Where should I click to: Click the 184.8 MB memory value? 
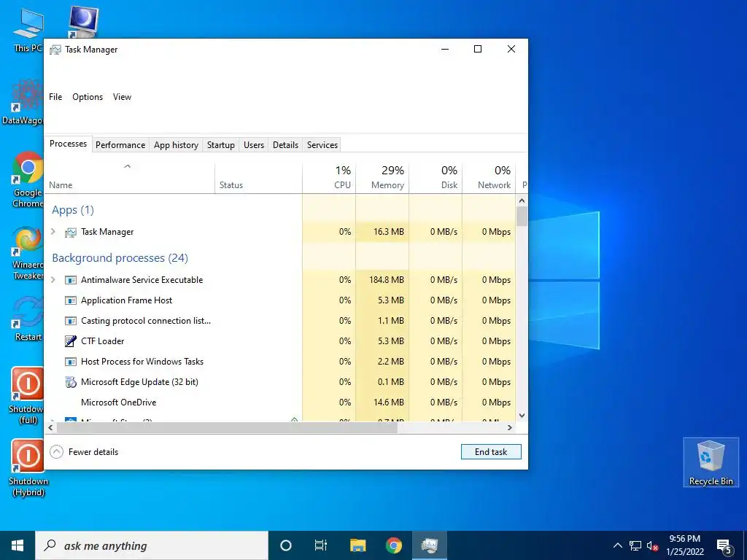(x=387, y=280)
